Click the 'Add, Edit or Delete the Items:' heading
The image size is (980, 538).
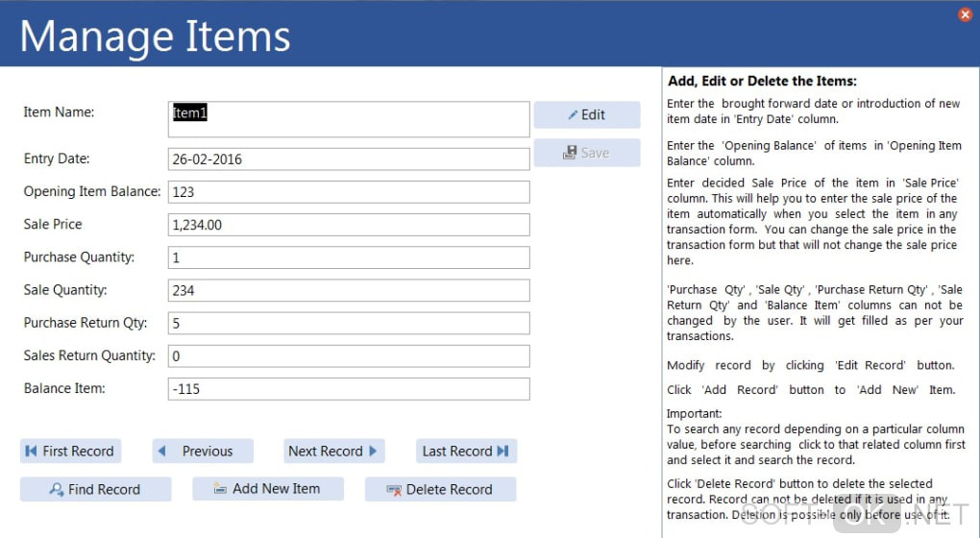coord(762,81)
